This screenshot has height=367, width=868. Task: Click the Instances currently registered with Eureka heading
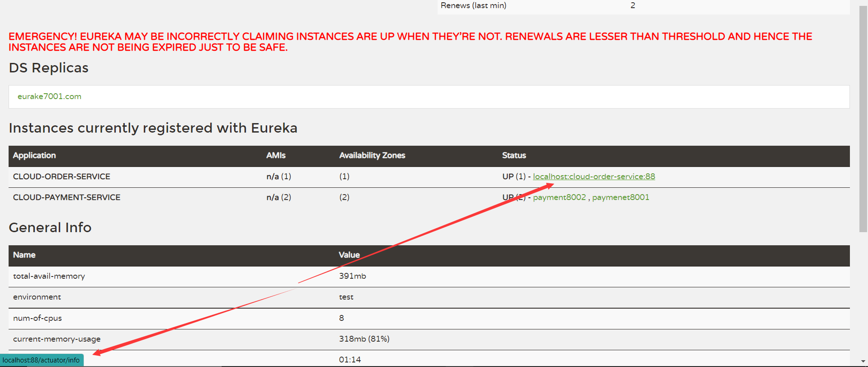153,128
